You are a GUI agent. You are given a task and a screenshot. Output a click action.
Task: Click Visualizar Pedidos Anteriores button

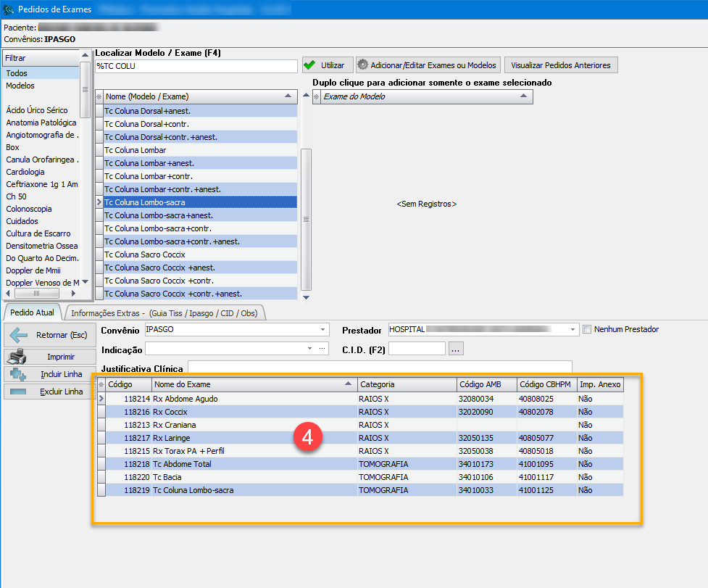pos(561,65)
